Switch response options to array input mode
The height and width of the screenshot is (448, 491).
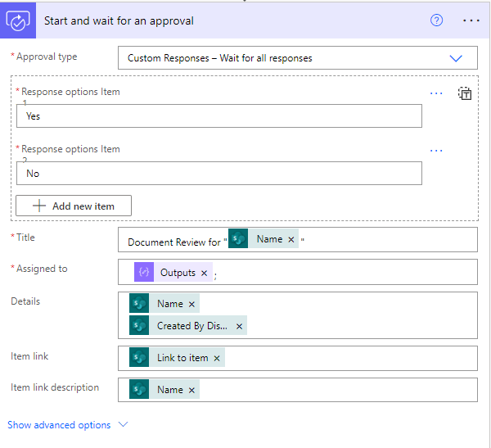[x=465, y=93]
